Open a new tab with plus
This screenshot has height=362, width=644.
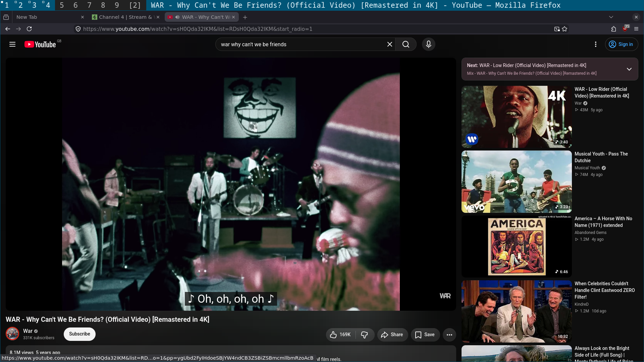pyautogui.click(x=245, y=17)
